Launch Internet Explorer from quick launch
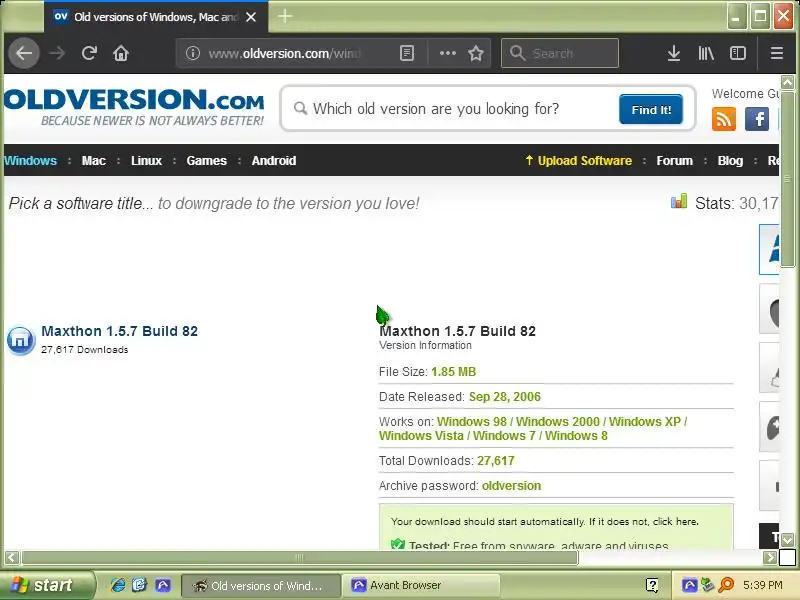 (118, 585)
